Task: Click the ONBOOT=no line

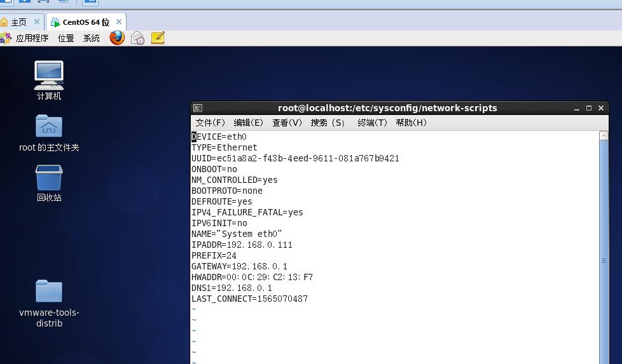Action: click(214, 169)
